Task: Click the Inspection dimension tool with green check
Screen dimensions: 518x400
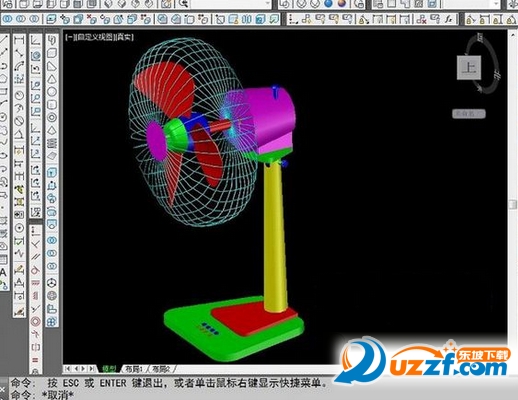Action: tap(19, 240)
